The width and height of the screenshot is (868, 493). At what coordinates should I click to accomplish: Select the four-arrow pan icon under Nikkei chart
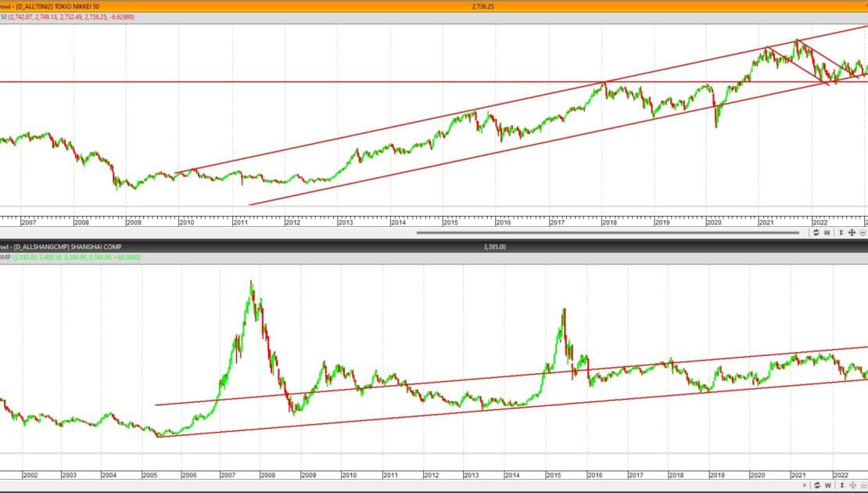click(852, 232)
